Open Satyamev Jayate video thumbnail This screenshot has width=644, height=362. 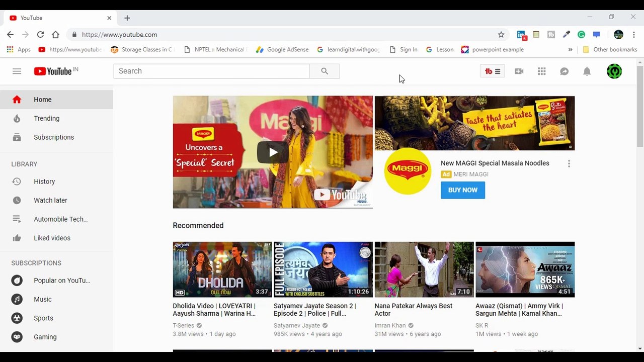tap(323, 269)
